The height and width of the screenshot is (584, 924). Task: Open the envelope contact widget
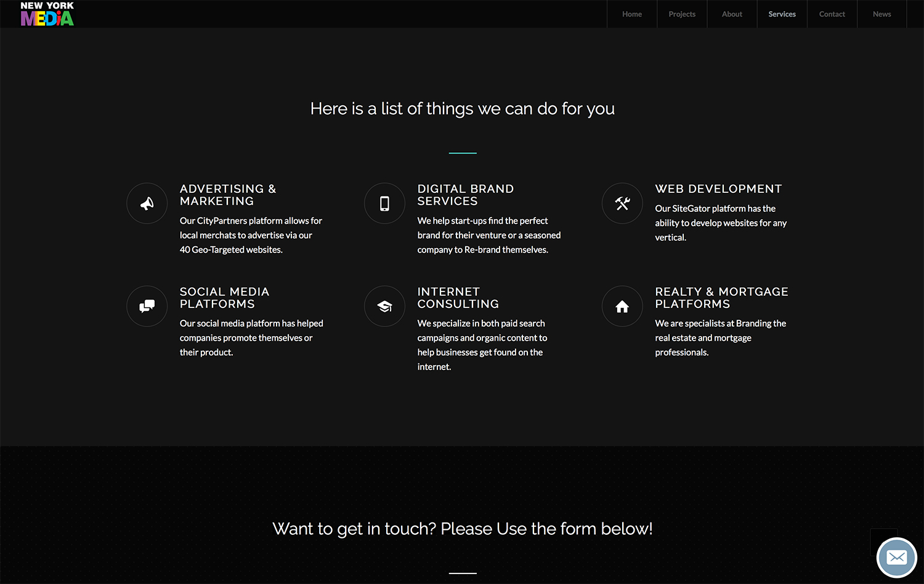click(x=897, y=558)
